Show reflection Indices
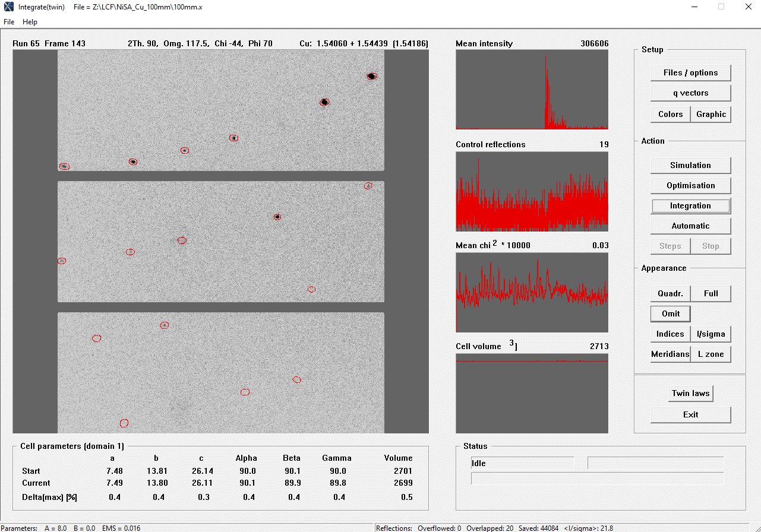 670,334
